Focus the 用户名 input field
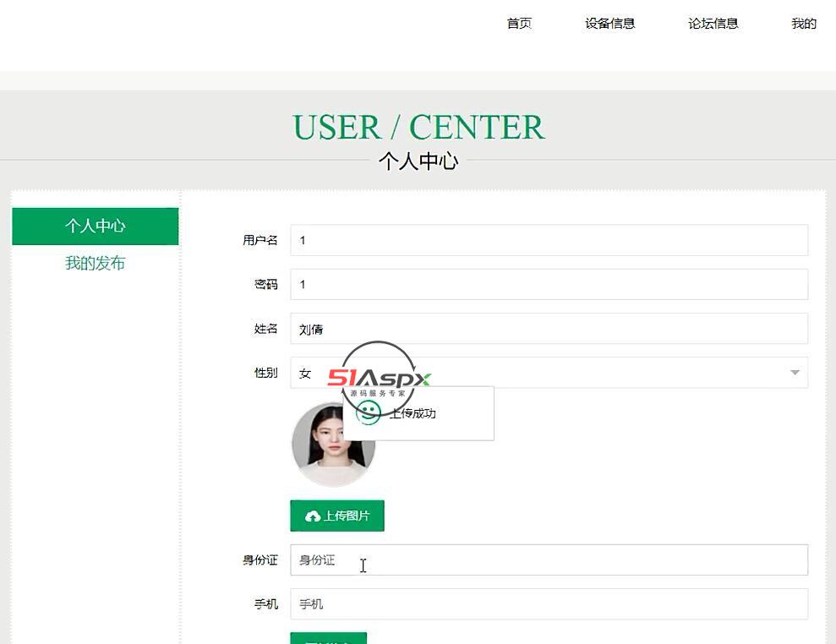This screenshot has width=836, height=644. coord(548,240)
